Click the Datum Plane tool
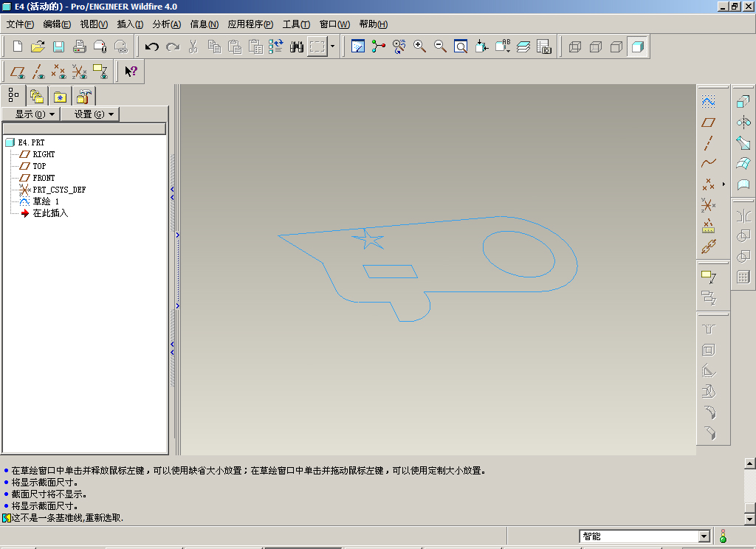Image resolution: width=756 pixels, height=549 pixels. [x=708, y=122]
